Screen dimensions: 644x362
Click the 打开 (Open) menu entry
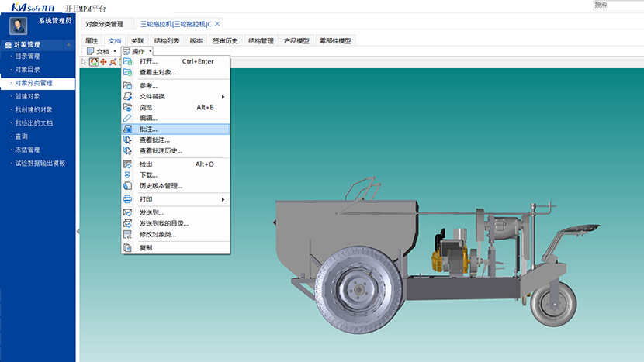point(148,61)
